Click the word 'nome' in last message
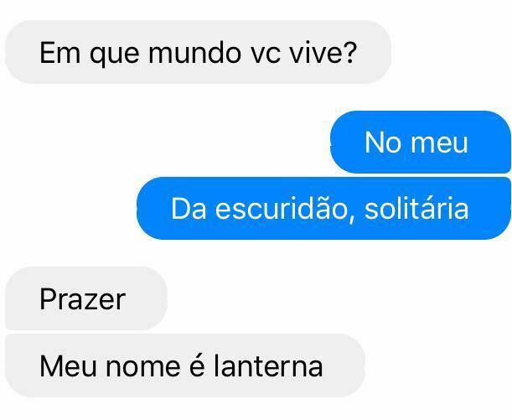The height and width of the screenshot is (420, 512). [x=142, y=366]
